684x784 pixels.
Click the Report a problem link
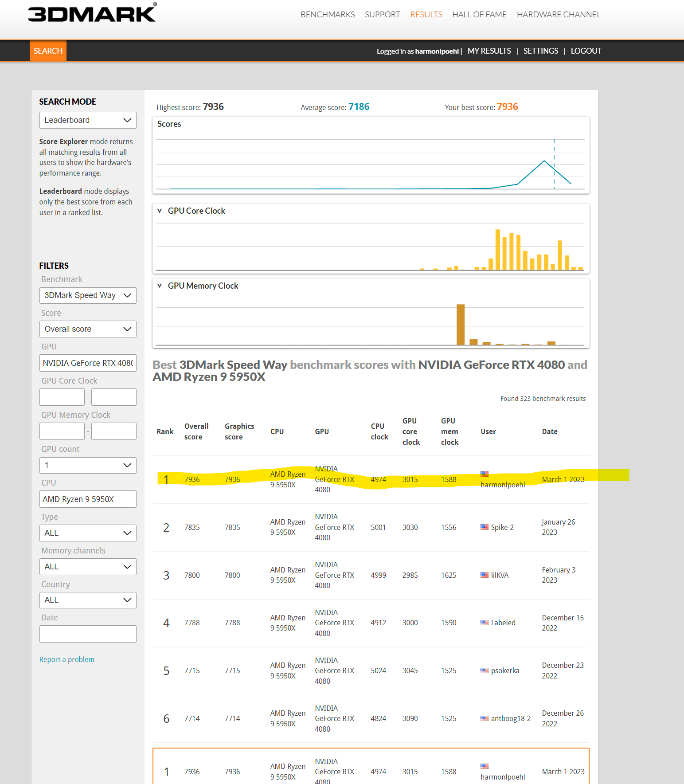tap(67, 659)
